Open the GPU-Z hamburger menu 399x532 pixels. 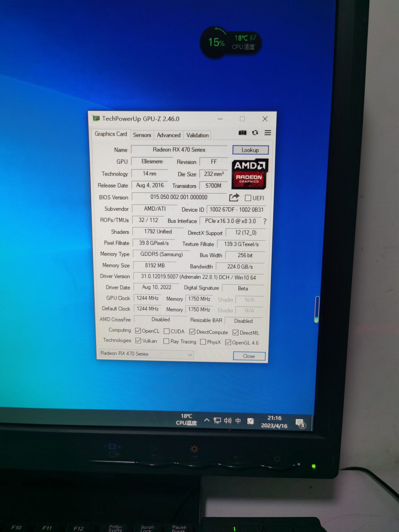(268, 133)
